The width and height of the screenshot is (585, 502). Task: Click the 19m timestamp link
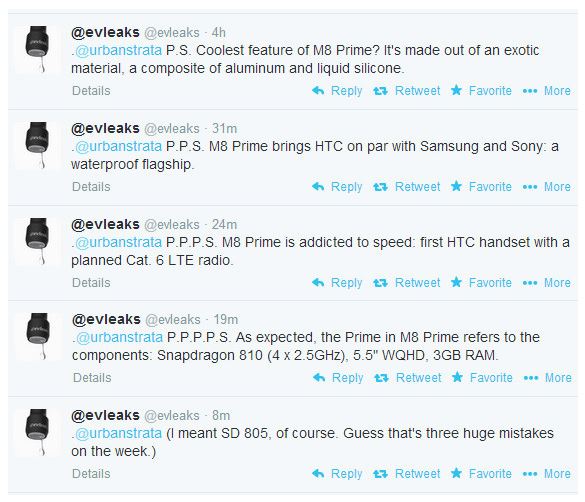point(225,319)
